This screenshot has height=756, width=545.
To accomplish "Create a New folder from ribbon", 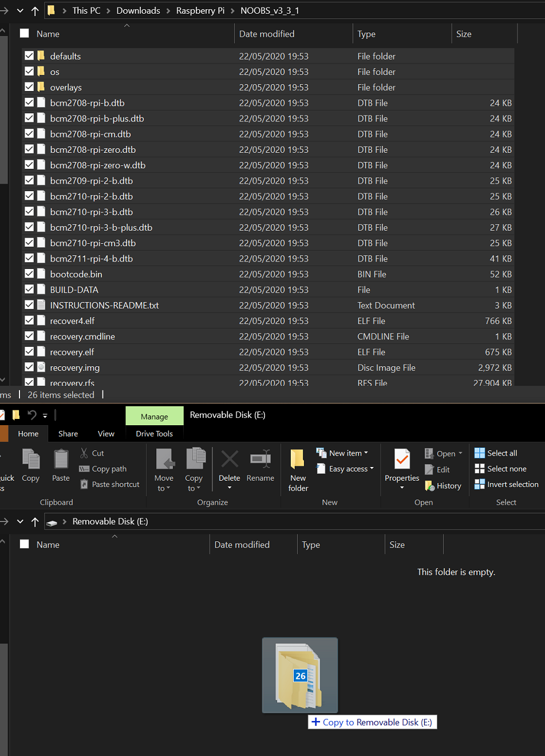I will pos(298,470).
